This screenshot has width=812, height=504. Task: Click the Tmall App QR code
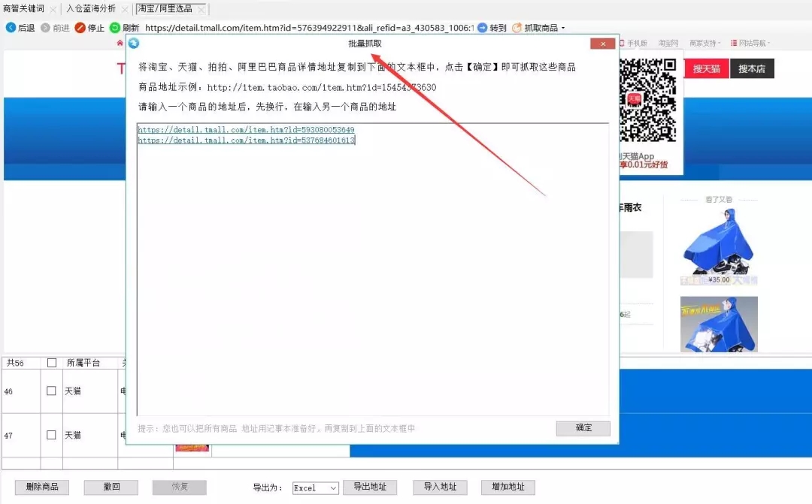tap(648, 101)
